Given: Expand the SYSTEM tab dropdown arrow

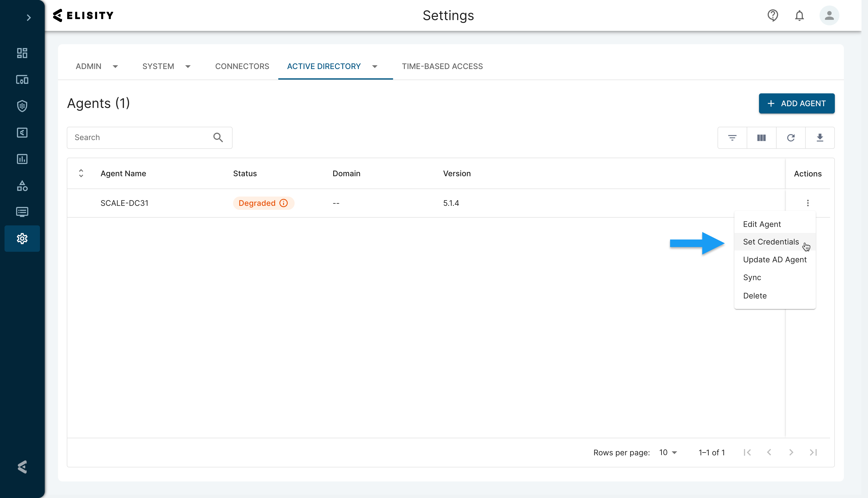Looking at the screenshot, I should (x=188, y=67).
